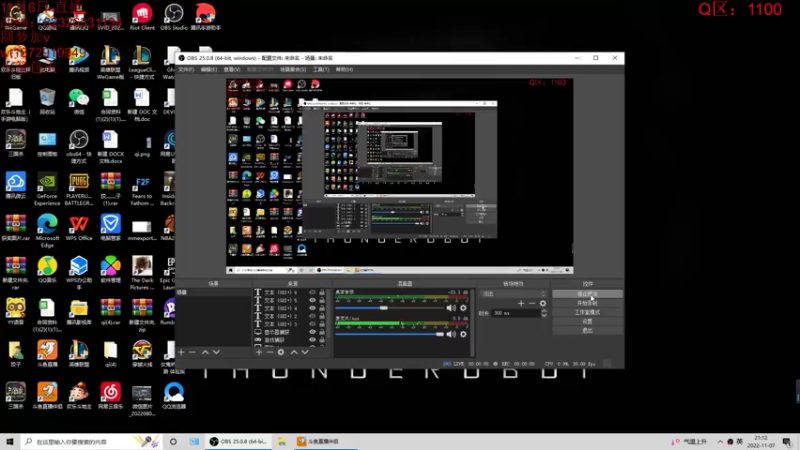Open the Tools menu in OBS
Viewport: 800px width, 450px height.
321,70
